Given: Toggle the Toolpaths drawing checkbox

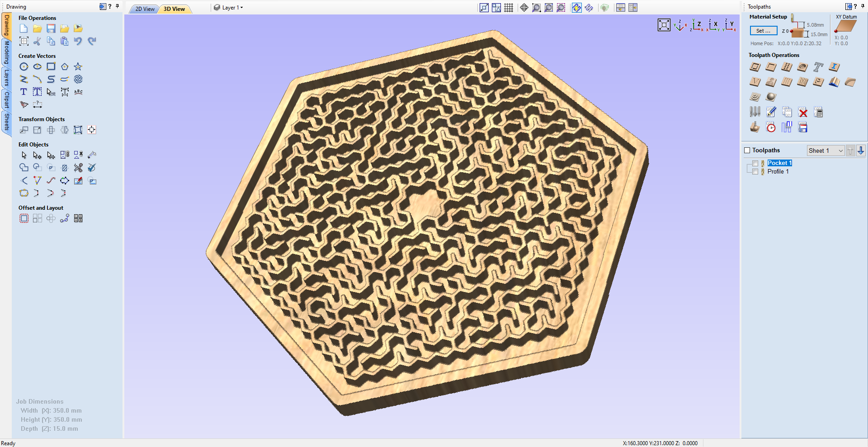Looking at the screenshot, I should pyautogui.click(x=747, y=150).
